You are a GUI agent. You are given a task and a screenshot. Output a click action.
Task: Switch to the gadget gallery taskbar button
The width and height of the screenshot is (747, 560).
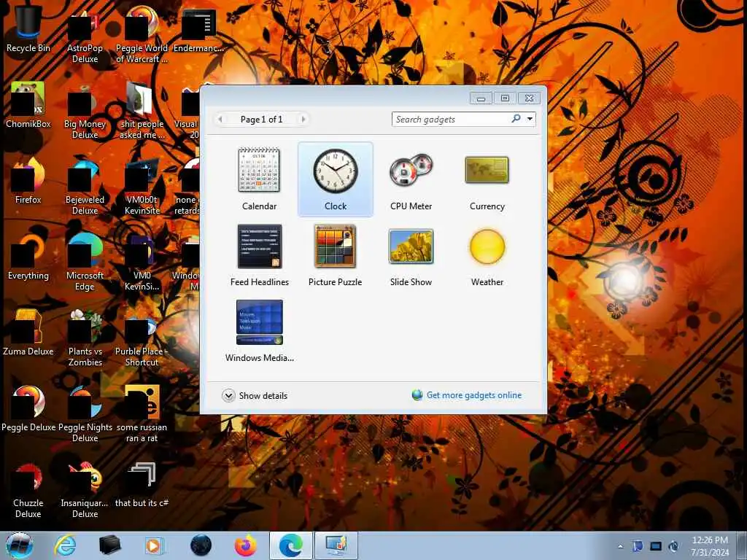click(x=336, y=545)
